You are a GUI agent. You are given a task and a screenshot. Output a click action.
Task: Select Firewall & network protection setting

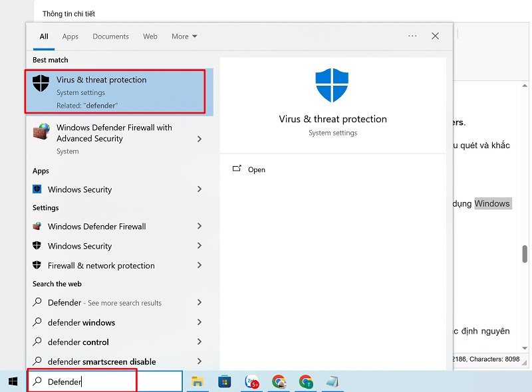pyautogui.click(x=101, y=266)
